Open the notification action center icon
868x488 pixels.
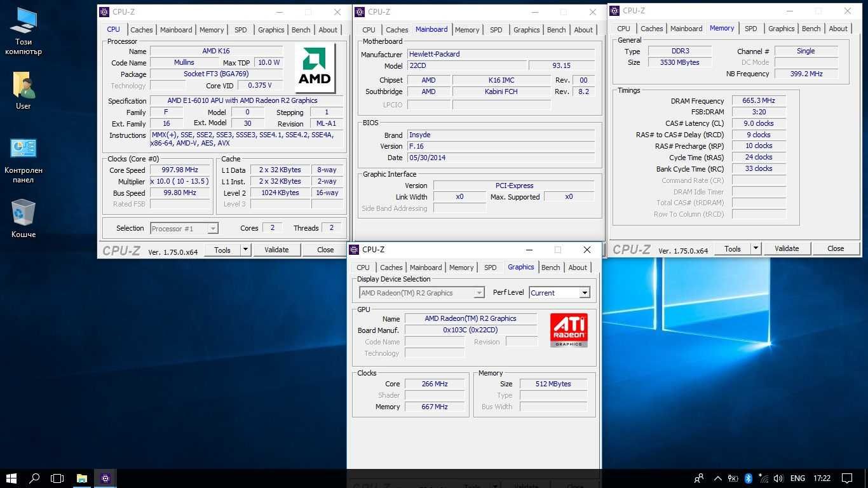[847, 478]
